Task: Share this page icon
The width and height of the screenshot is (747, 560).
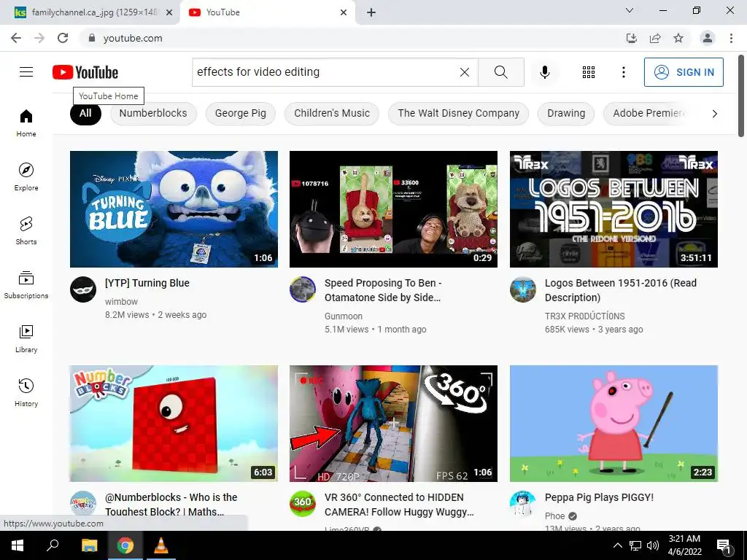Action: [x=655, y=38]
